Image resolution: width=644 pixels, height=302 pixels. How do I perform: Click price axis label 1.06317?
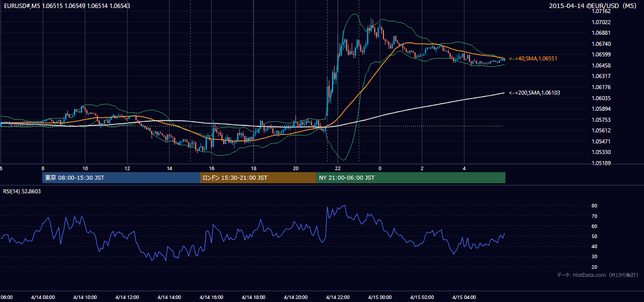(602, 77)
